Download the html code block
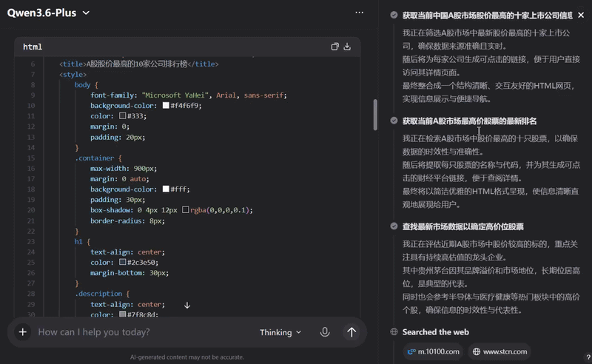The image size is (592, 364). click(x=348, y=47)
